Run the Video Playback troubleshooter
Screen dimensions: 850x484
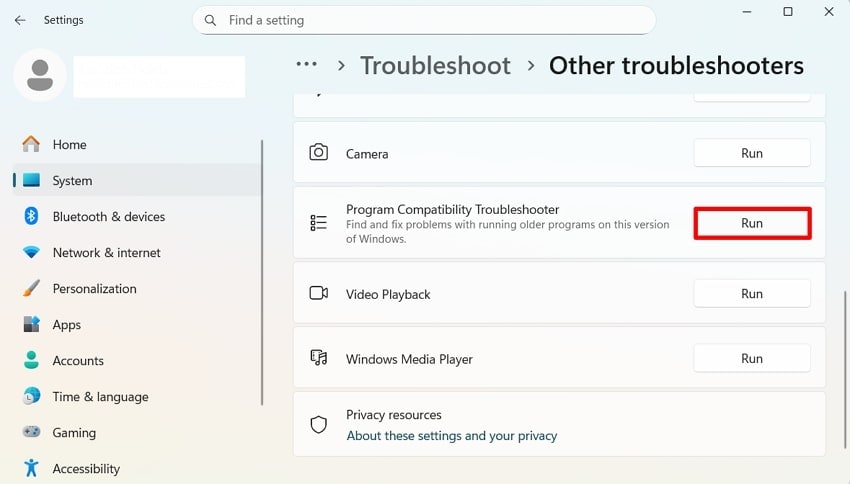pos(752,293)
